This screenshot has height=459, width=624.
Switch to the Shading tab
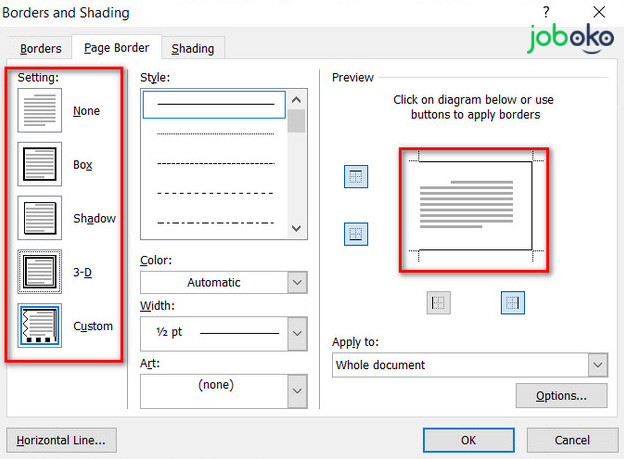(x=192, y=48)
